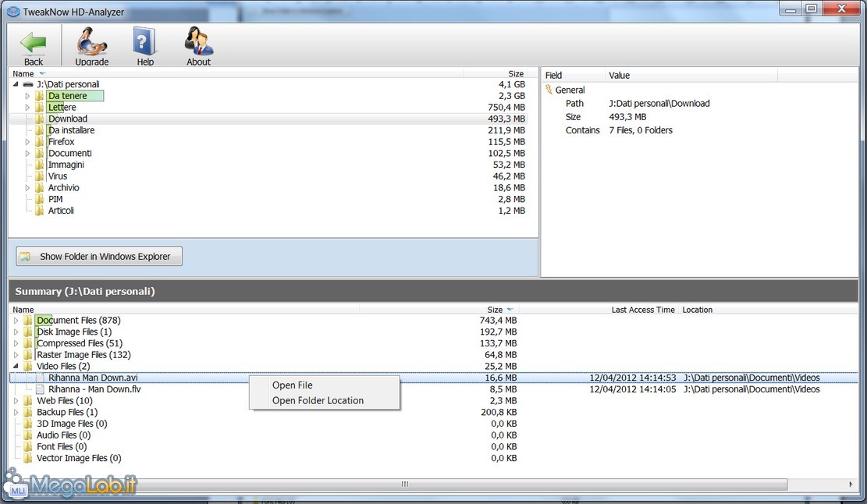
Task: Expand the Archivio folder node
Action: [x=27, y=188]
